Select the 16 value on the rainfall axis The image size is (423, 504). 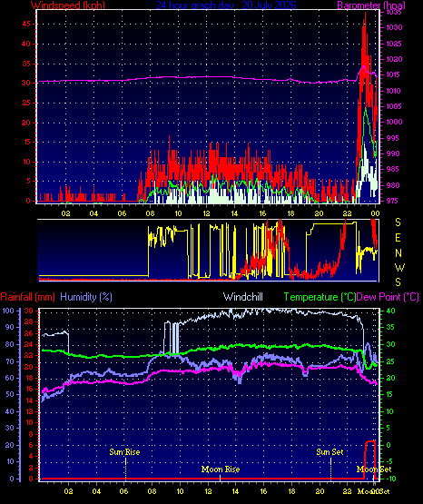(29, 389)
